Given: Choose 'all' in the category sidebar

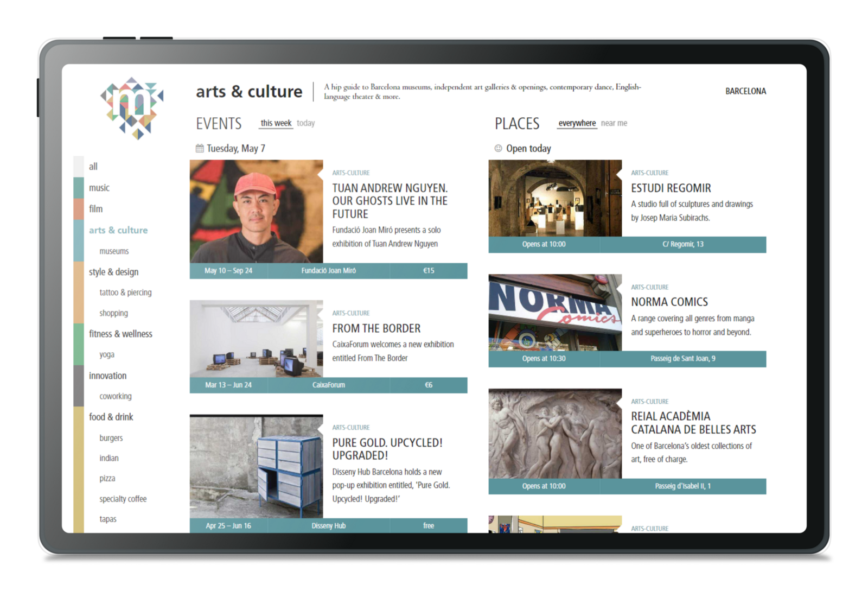Looking at the screenshot, I should pyautogui.click(x=93, y=167).
